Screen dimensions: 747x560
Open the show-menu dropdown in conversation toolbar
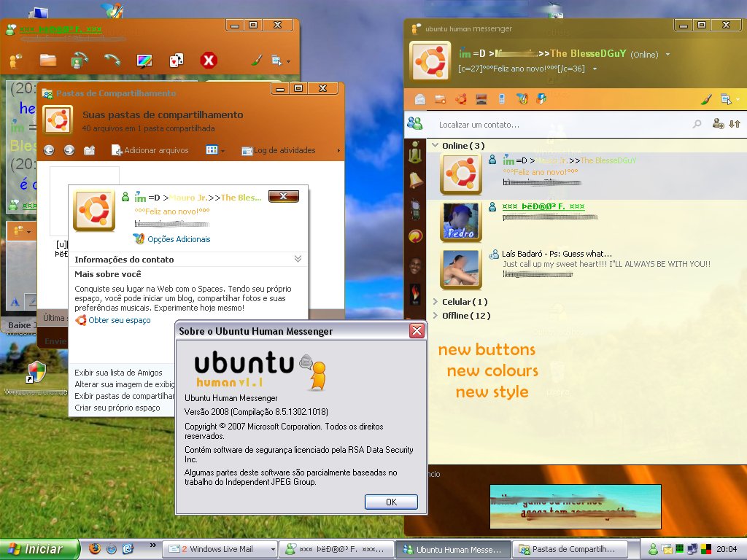point(280,61)
